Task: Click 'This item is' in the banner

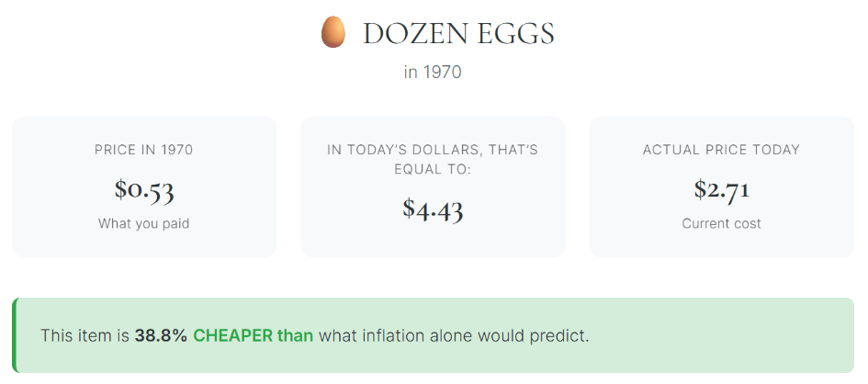Action: 85,335
